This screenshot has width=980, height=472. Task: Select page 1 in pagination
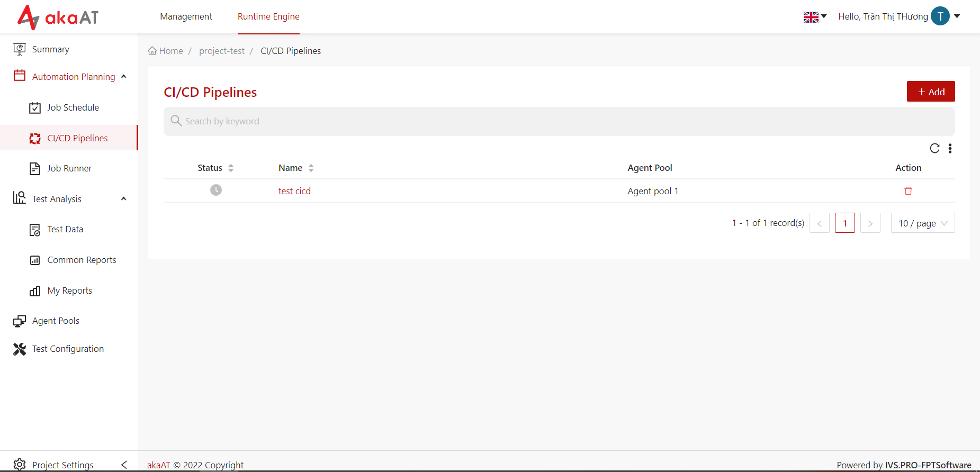click(x=844, y=223)
